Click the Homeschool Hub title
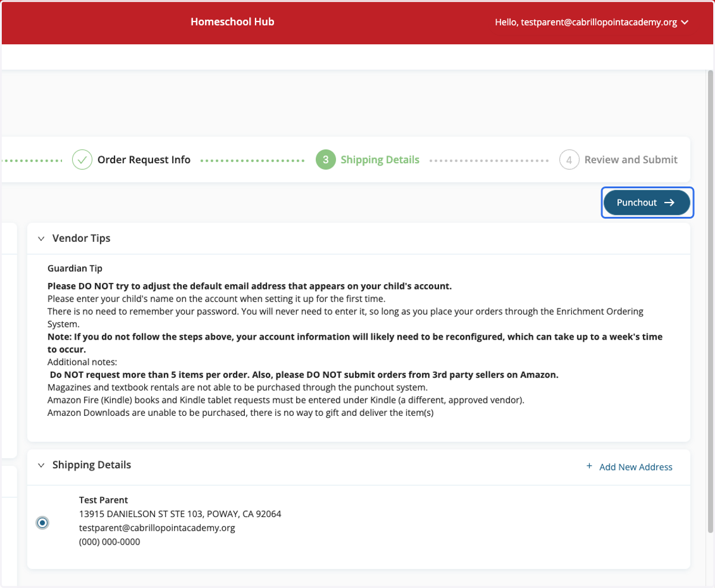 (232, 21)
